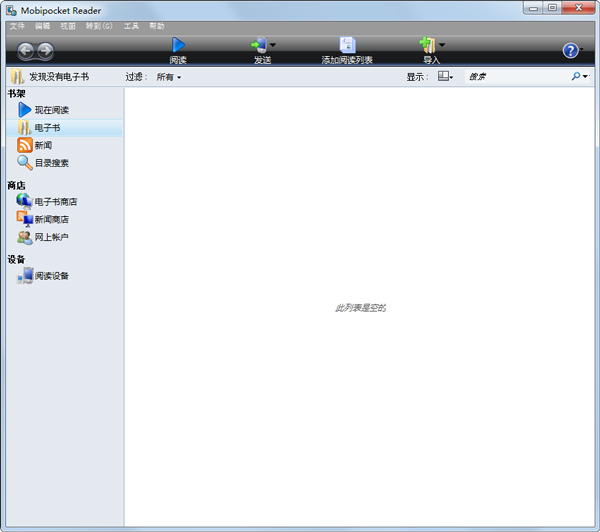Viewport: 600px width, 532px height.
Task: Click the 商店 section heading
Action: click(16, 186)
